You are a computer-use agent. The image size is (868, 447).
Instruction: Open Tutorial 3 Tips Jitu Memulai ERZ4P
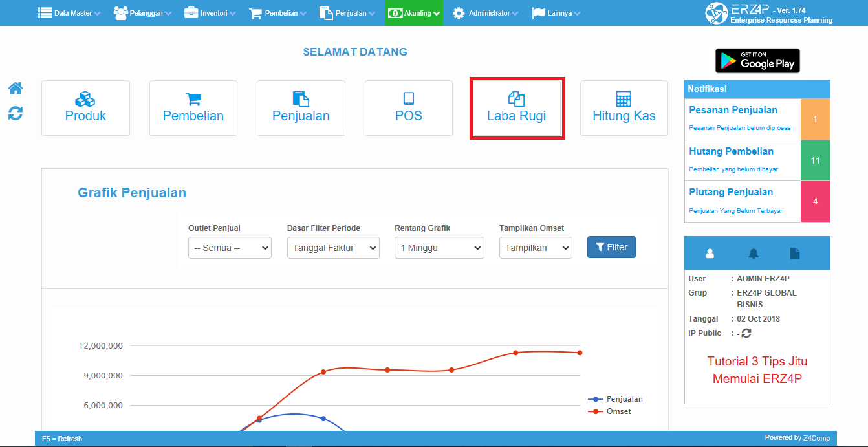[757, 370]
